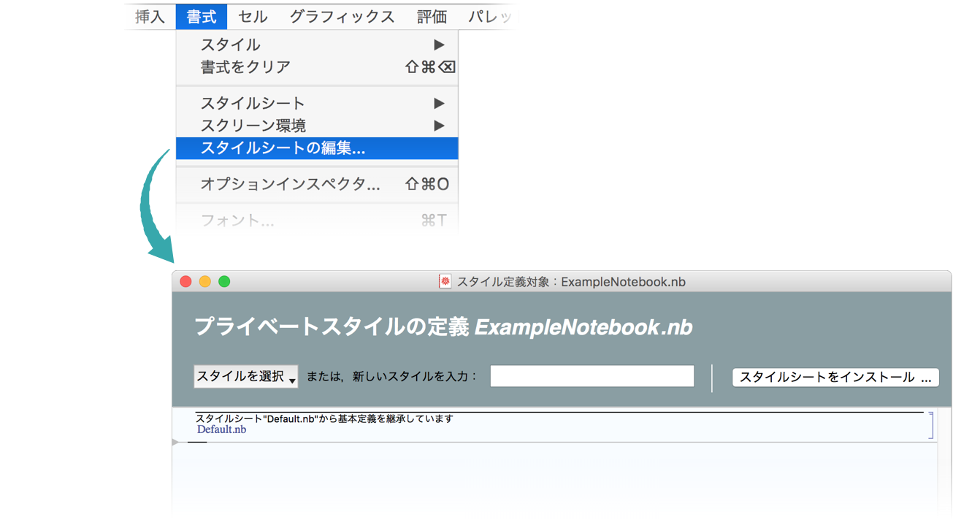Choose the フォント... menu entry
The image size is (980, 528).
tap(317, 220)
